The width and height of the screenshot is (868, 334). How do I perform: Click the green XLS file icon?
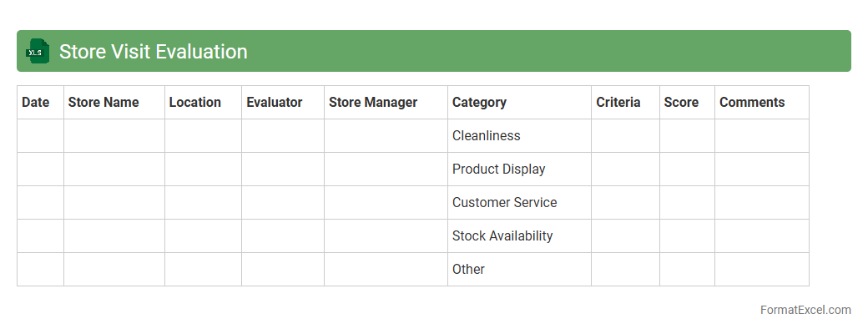[x=38, y=52]
